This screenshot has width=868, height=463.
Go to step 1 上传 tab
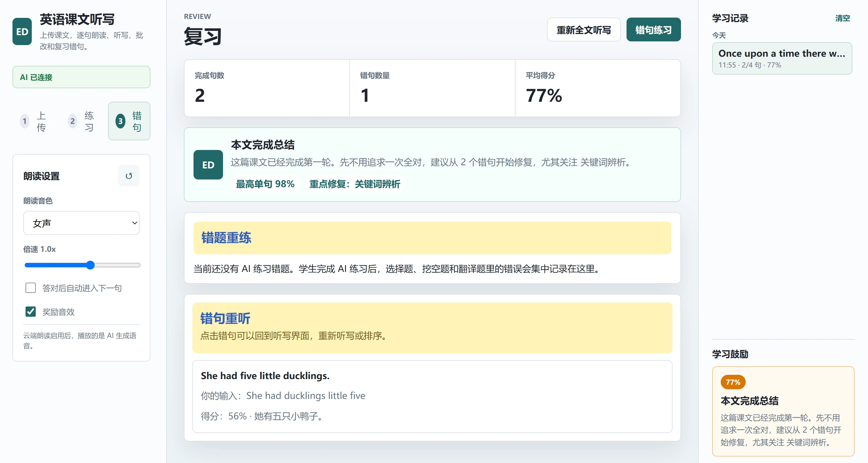34,121
